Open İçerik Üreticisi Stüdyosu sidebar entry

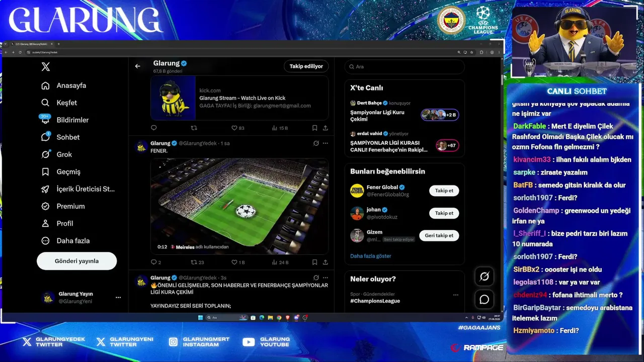pos(78,189)
